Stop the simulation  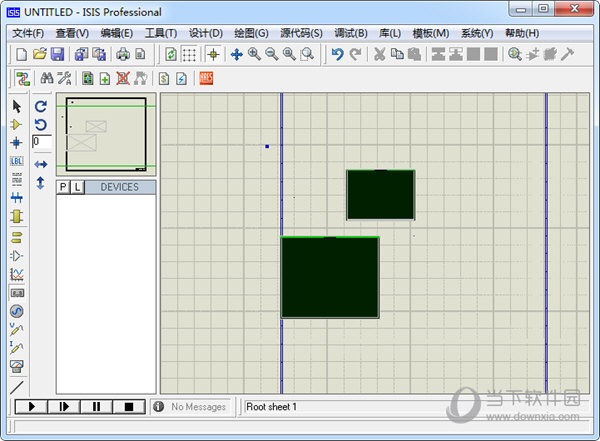tap(128, 407)
